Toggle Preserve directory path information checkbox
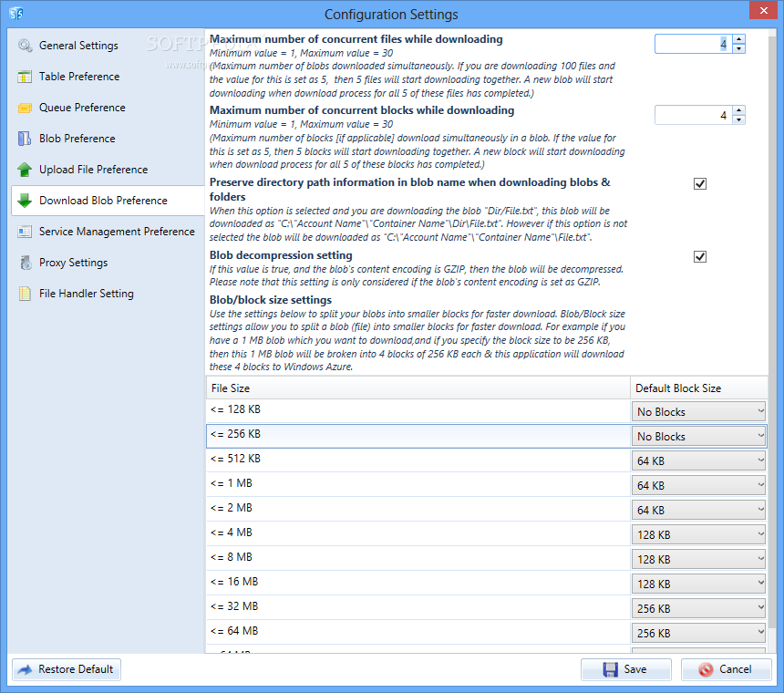This screenshot has height=693, width=784. click(x=700, y=183)
